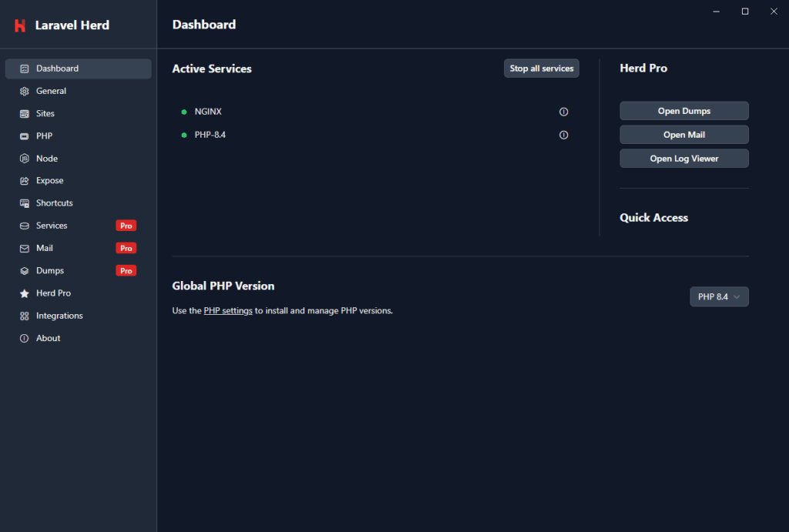789x532 pixels.
Task: Click the Mail envelope icon
Action: click(24, 249)
